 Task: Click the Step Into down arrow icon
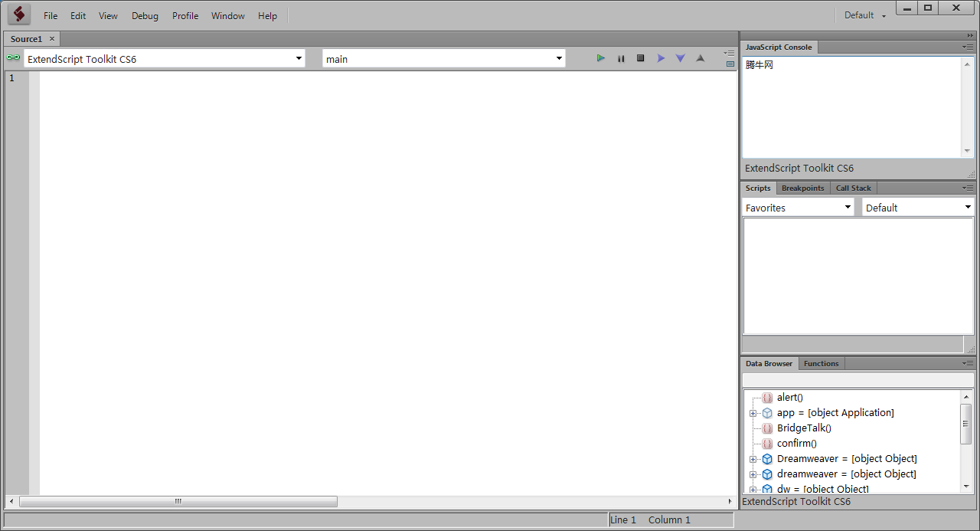pyautogui.click(x=680, y=58)
